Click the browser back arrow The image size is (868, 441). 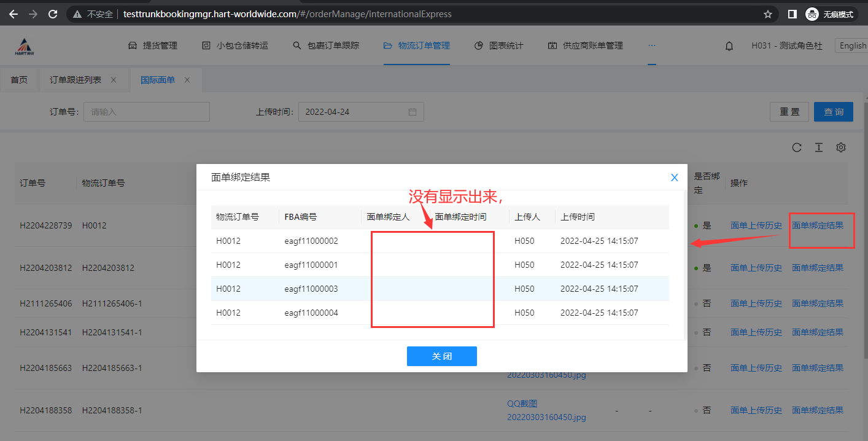[x=14, y=14]
